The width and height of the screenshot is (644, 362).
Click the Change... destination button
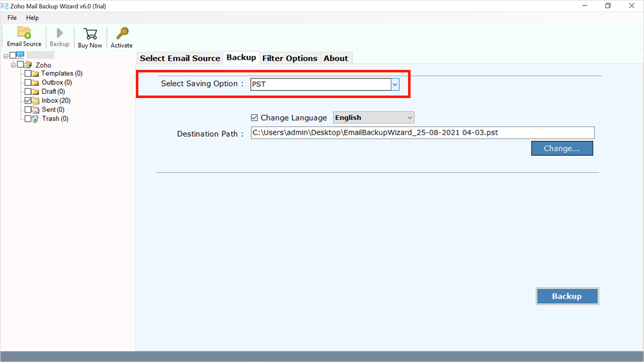click(562, 148)
